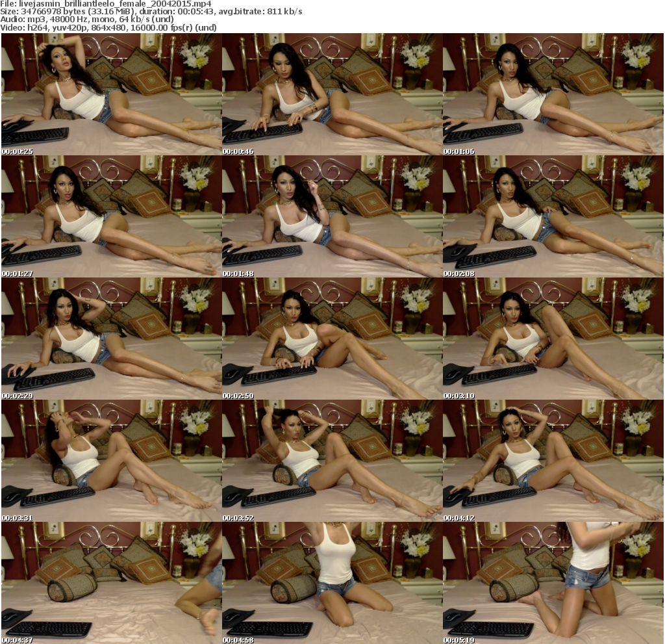665x644 pixels.
Task: Click the 'Video: h264, yuv420p' info line
Action: tap(108, 27)
